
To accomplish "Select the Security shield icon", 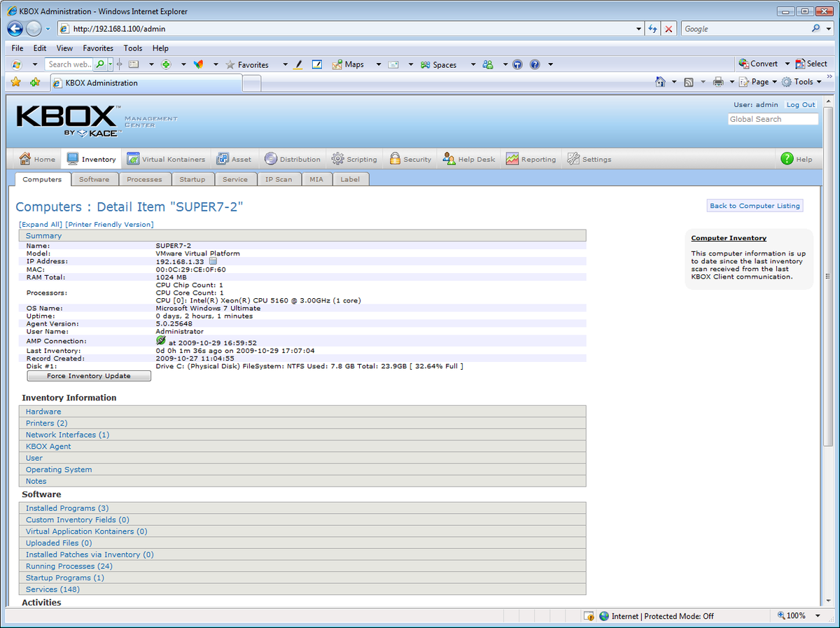I will (x=394, y=158).
